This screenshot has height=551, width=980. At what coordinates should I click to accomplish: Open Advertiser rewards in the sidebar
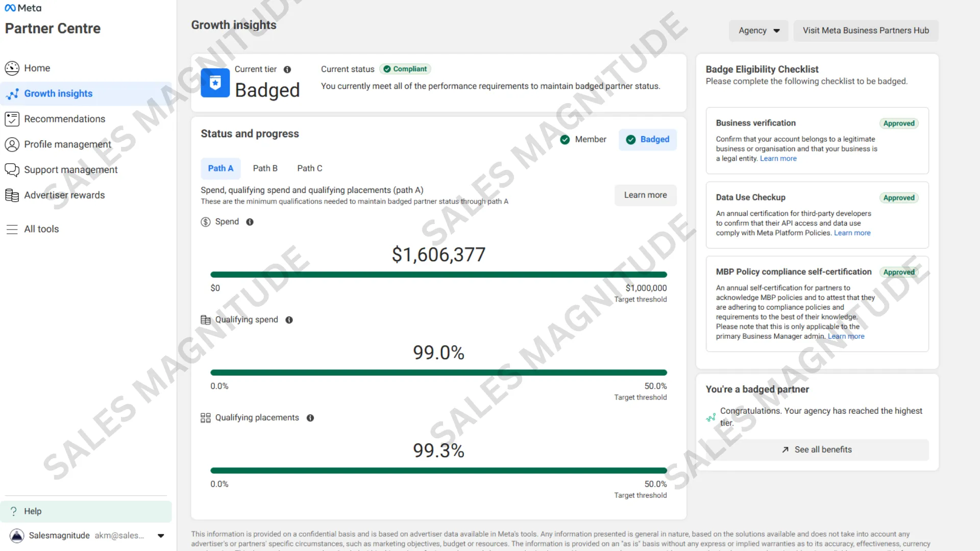pos(86,195)
